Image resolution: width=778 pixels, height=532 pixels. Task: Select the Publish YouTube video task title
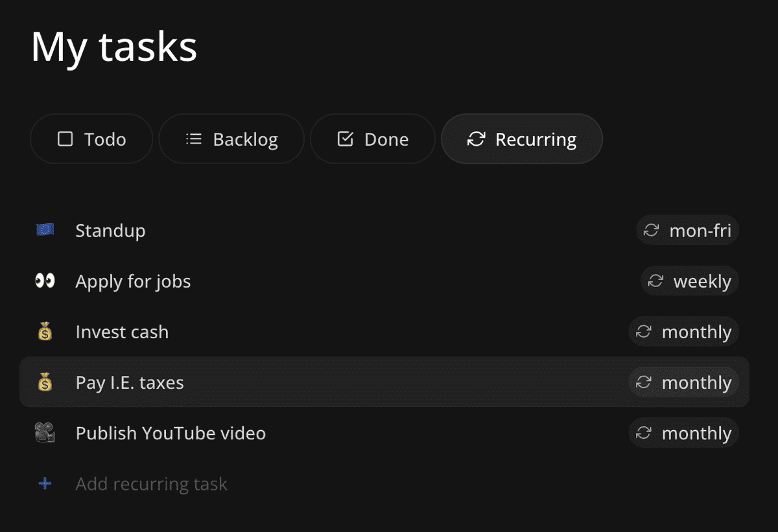pyautogui.click(x=171, y=433)
